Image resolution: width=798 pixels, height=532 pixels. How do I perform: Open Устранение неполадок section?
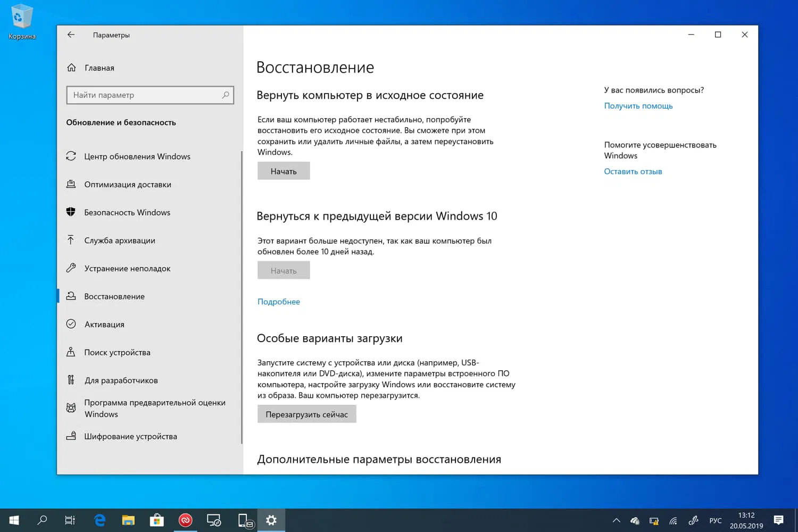coord(127,268)
